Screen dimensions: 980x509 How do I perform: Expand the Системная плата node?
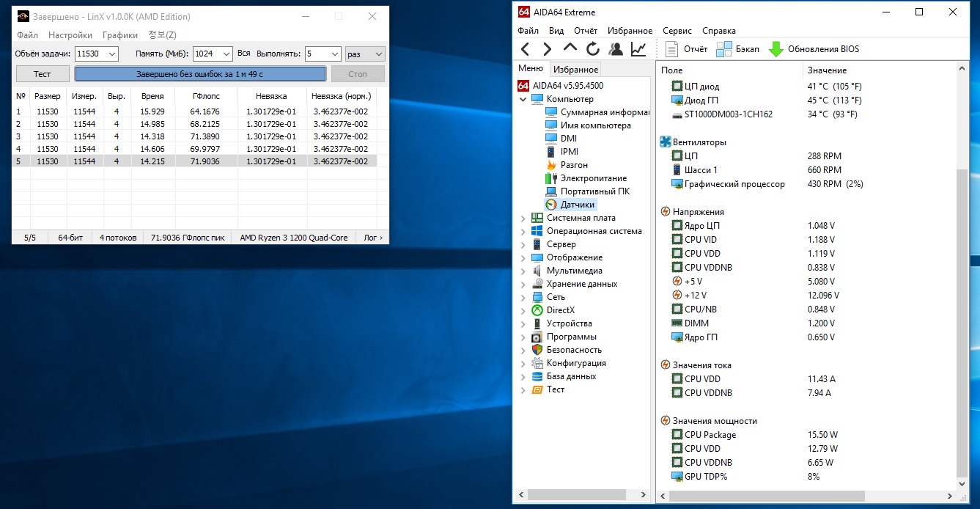(x=523, y=218)
